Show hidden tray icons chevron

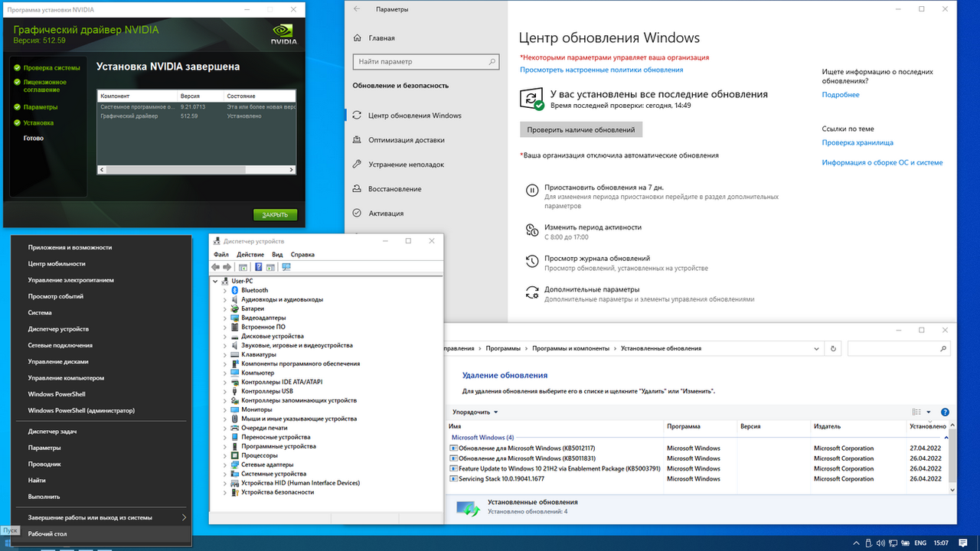pos(856,543)
